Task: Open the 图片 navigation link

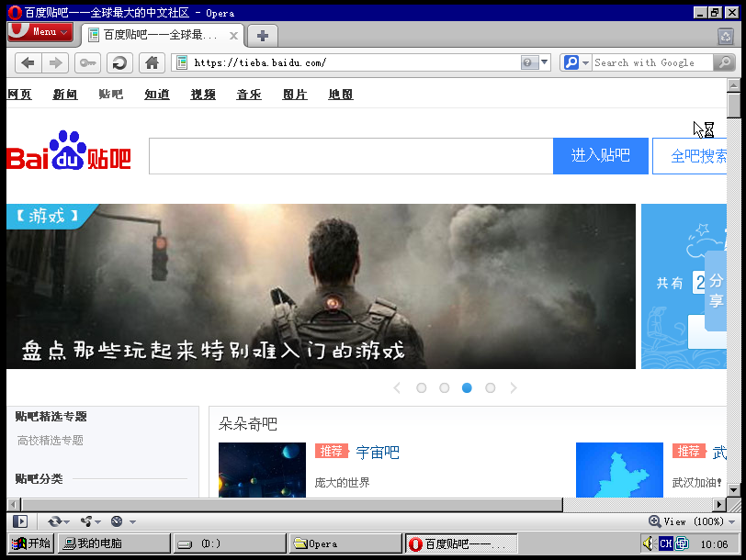Action: [295, 95]
